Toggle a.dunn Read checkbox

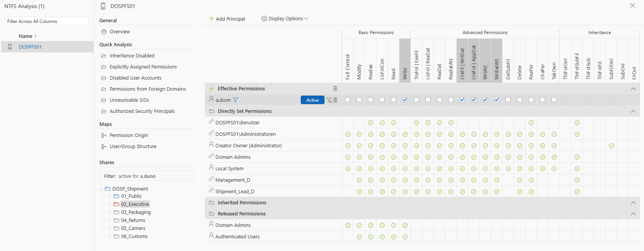coord(394,100)
